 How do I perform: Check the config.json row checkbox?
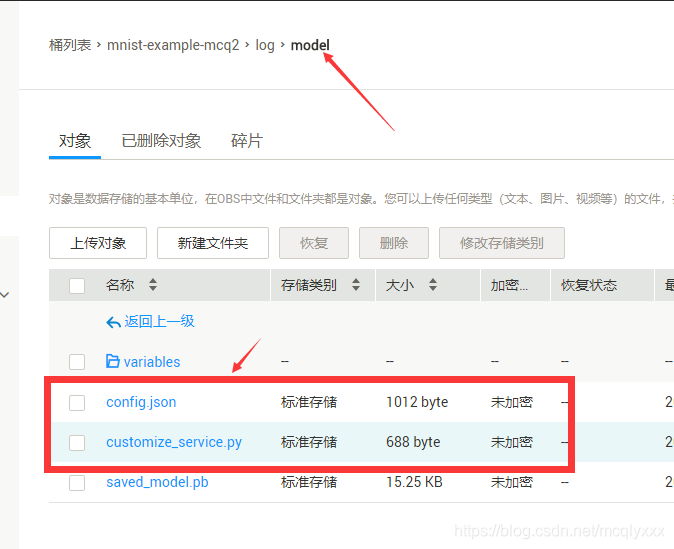pyautogui.click(x=77, y=403)
